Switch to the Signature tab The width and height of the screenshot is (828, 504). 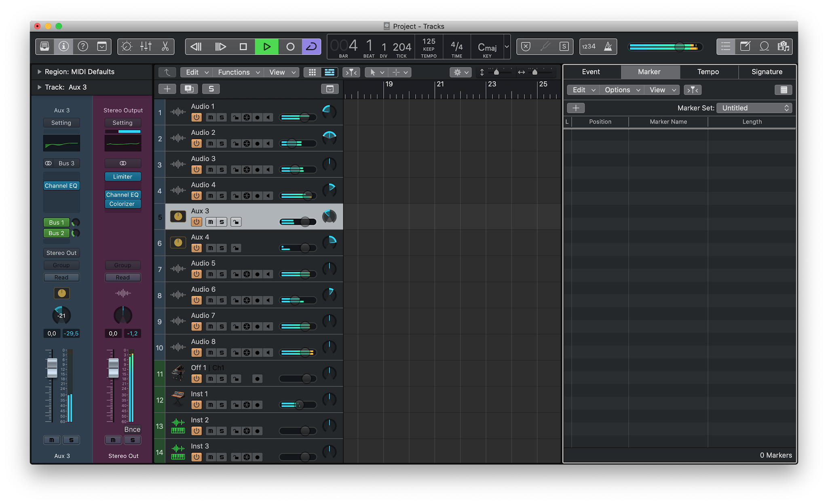coord(767,72)
